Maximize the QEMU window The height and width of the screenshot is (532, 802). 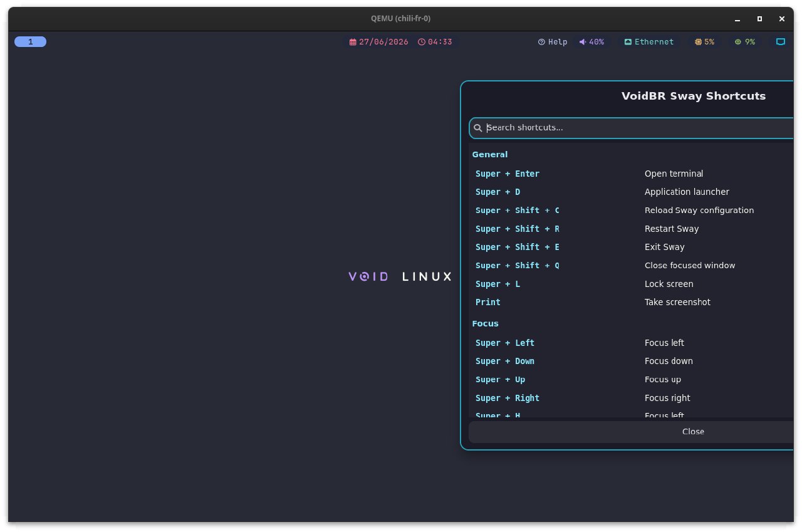pos(759,19)
